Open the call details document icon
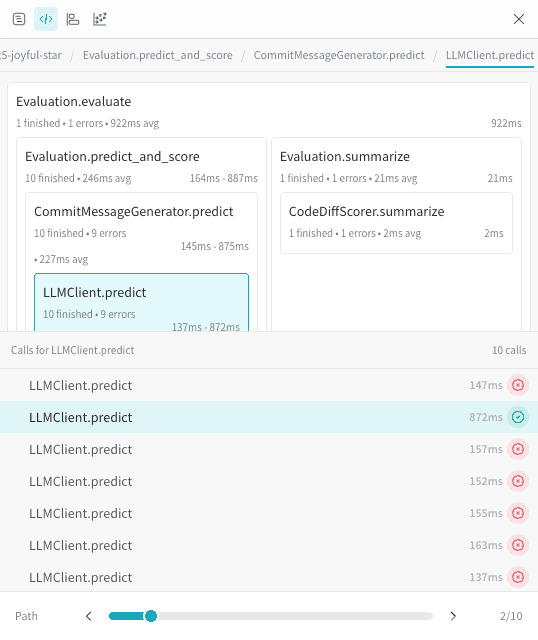 tap(19, 19)
